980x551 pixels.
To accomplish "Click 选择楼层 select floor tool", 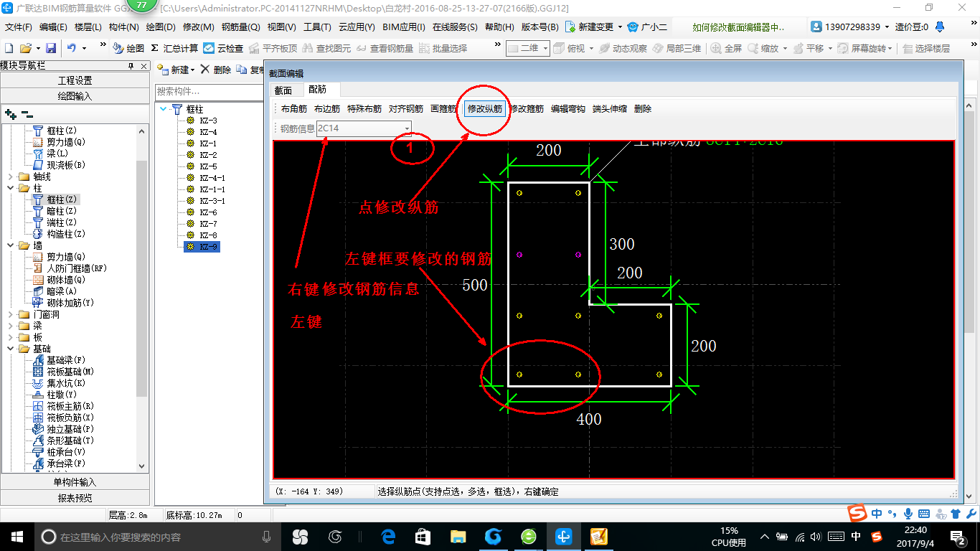I will click(x=926, y=48).
